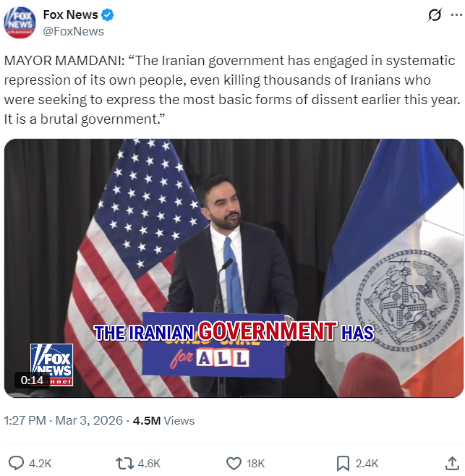
Task: Open the Fox News profile avatar
Action: [x=20, y=22]
